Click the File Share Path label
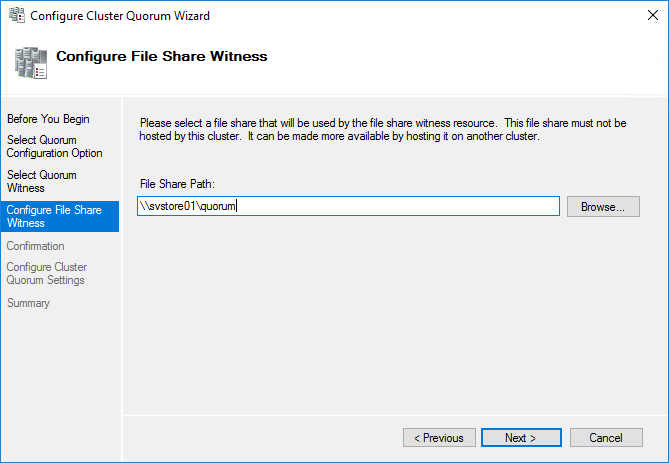The image size is (669, 463). click(177, 184)
